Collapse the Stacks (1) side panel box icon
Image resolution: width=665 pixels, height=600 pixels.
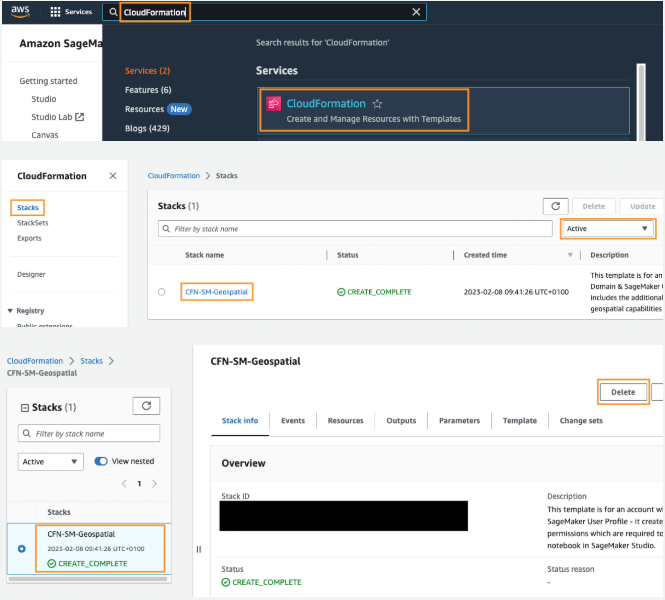coord(25,407)
